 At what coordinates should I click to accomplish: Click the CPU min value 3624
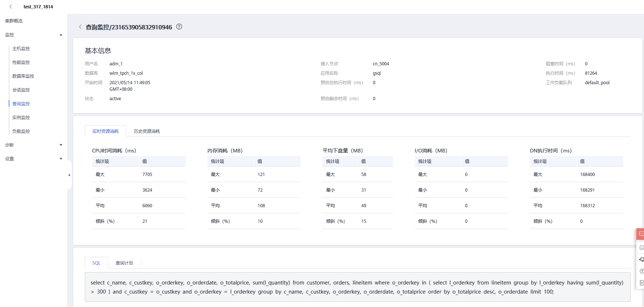tap(147, 190)
